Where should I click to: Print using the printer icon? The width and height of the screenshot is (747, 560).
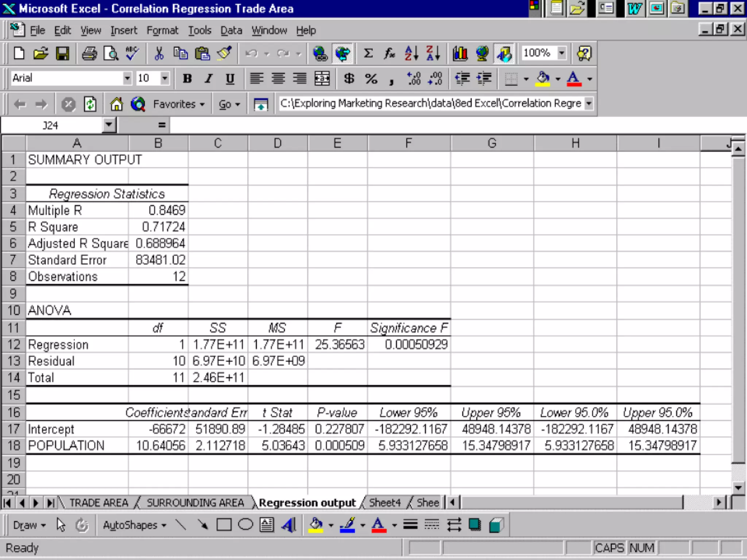point(89,54)
